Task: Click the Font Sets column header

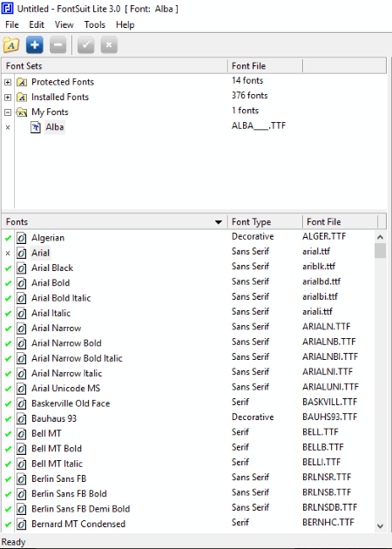Action: 115,66
